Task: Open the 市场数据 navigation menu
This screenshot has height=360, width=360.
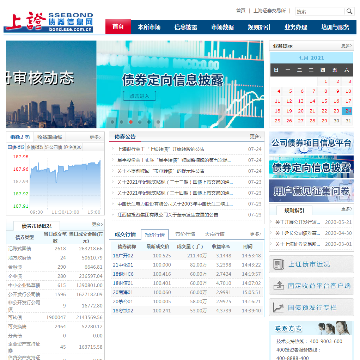Action: (x=222, y=27)
